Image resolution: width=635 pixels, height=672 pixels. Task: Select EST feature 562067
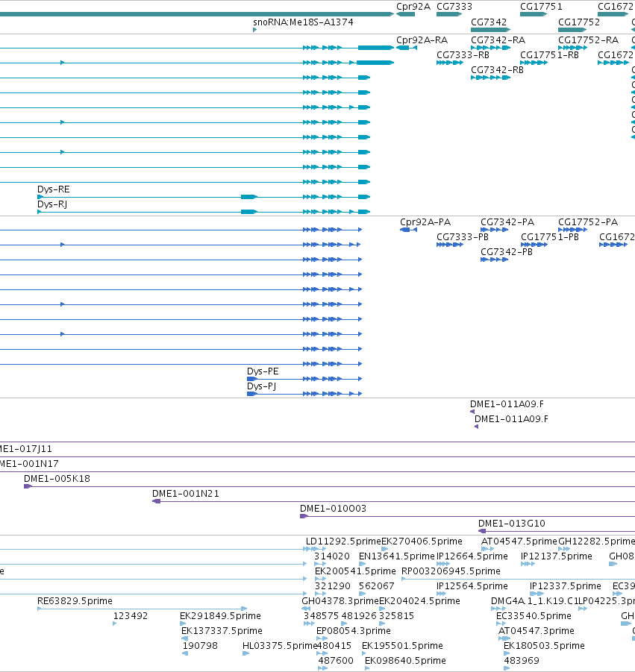pos(363,594)
